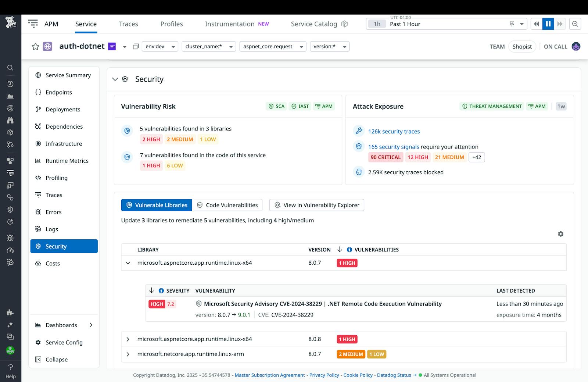
Task: Follow the 126k security traces link
Action: click(x=394, y=131)
